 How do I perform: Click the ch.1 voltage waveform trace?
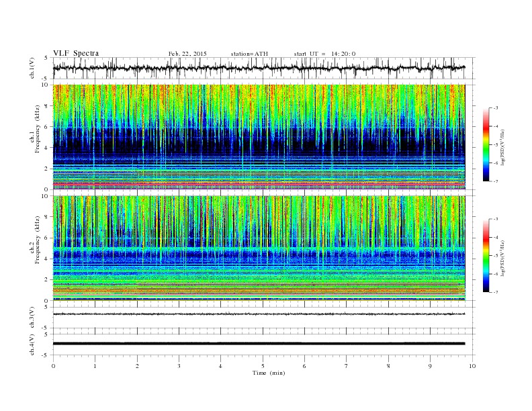(259, 68)
